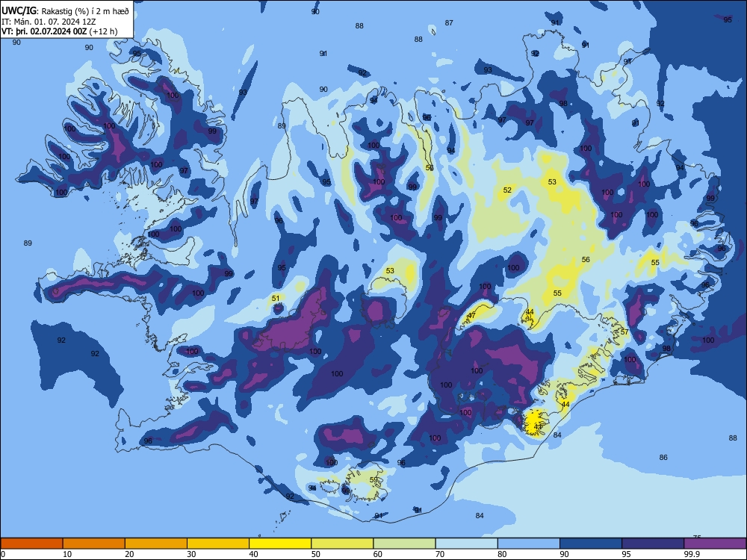Image resolution: width=747 pixels, height=560 pixels.
Task: Click the humidity value '86' over the southeastern sea
Action: [663, 457]
